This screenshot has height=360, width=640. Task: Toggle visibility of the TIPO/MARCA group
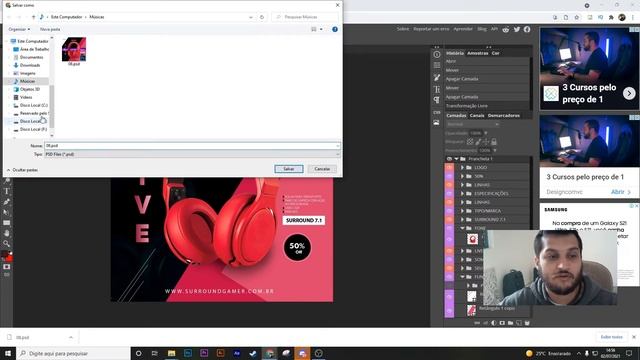449,211
